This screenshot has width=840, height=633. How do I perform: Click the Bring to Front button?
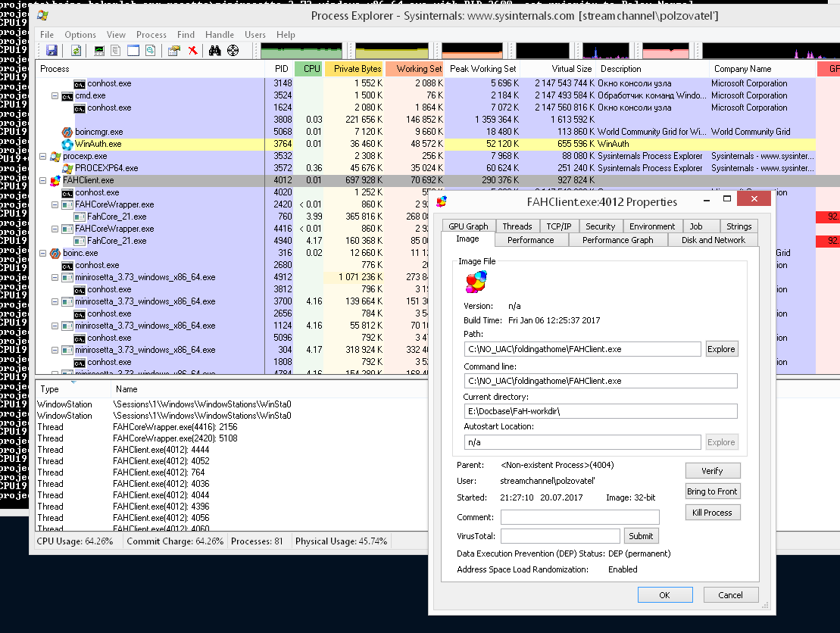(713, 491)
